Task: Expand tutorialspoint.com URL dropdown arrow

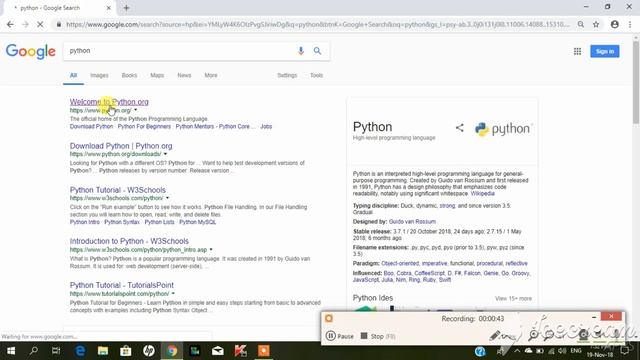Action: (173, 293)
